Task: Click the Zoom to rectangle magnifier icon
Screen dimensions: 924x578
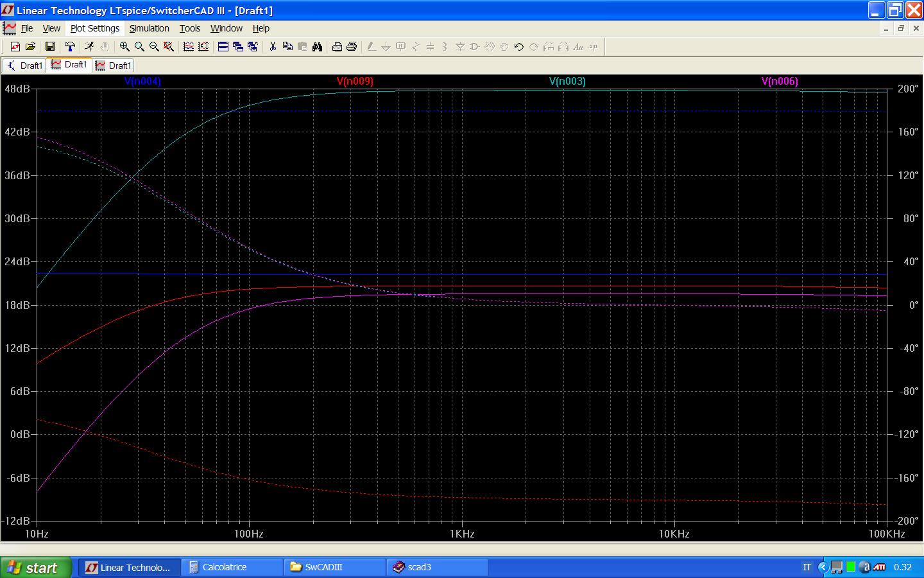Action: [x=139, y=46]
